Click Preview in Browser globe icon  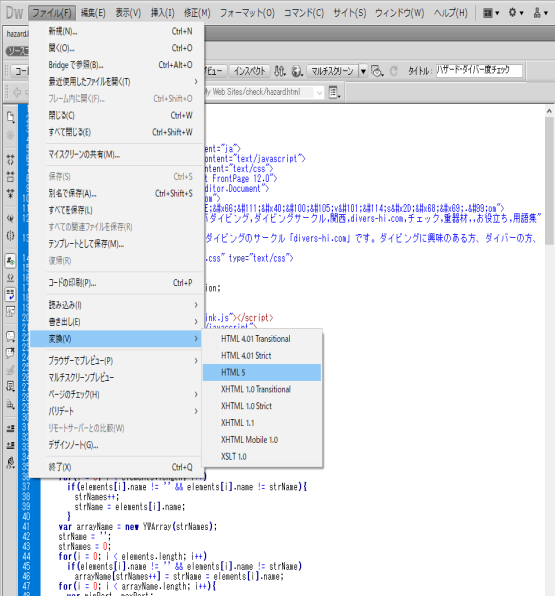[x=297, y=71]
